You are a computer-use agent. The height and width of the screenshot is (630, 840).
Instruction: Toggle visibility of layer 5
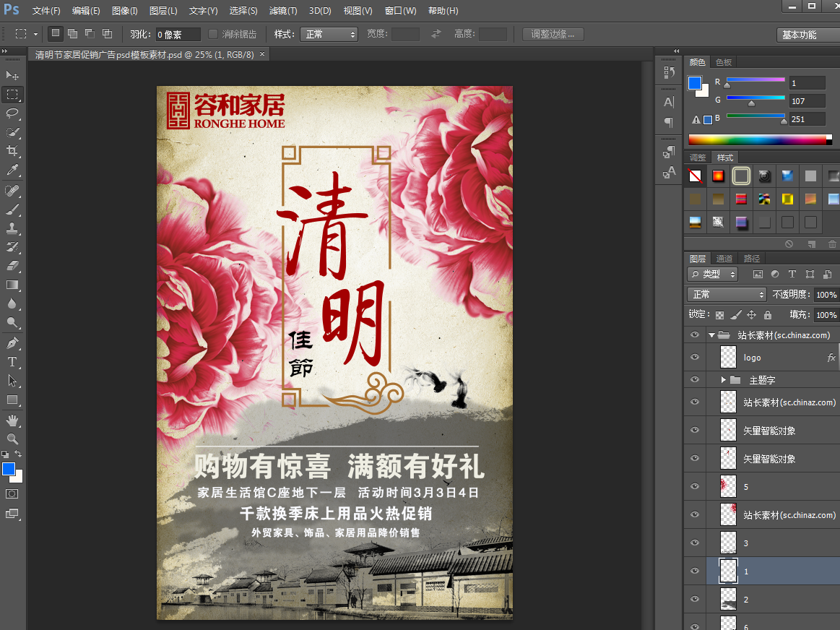[695, 486]
